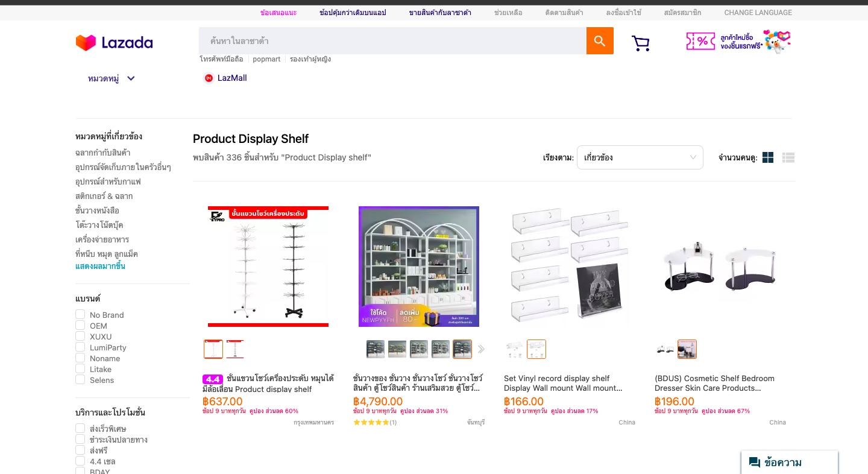The width and height of the screenshot is (868, 474).
Task: Click CHANGE LANGUAGE in top bar
Action: click(758, 12)
